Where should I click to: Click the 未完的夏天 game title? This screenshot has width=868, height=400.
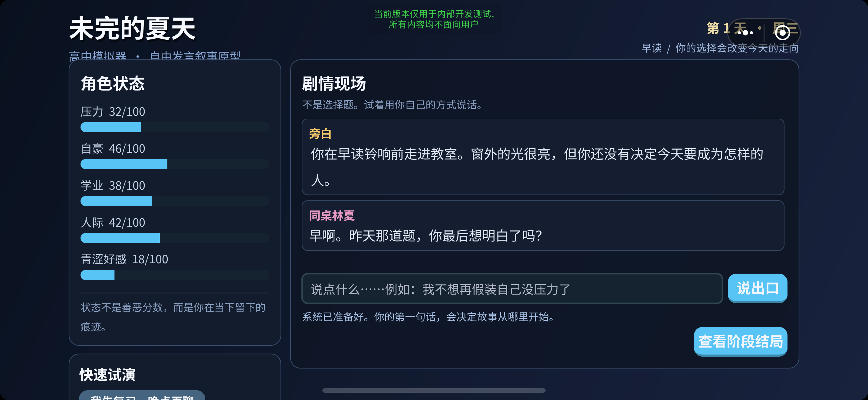pos(132,28)
